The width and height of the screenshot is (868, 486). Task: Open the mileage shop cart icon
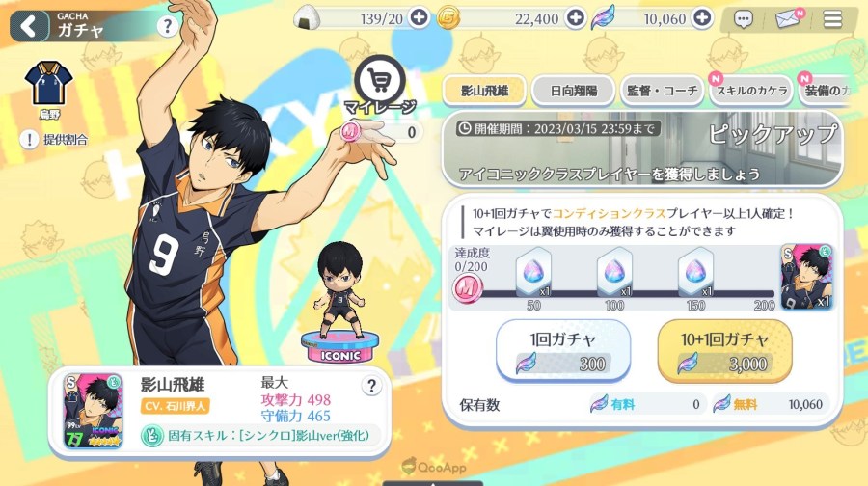380,82
